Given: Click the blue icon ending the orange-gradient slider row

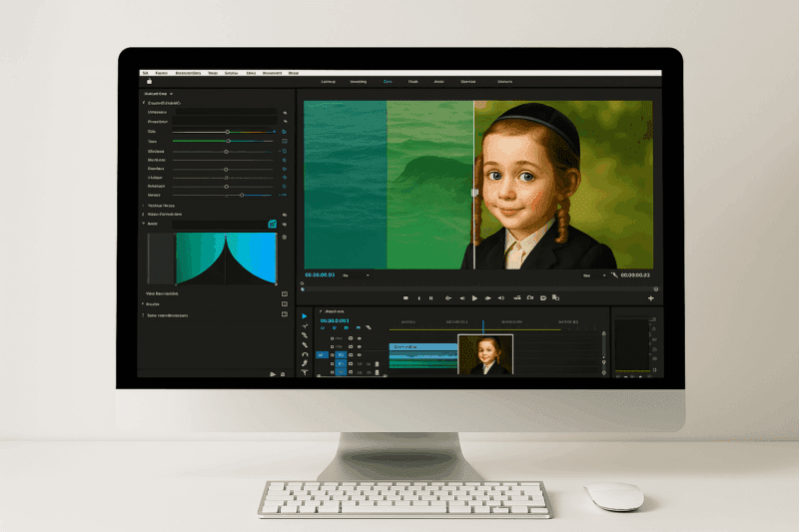Looking at the screenshot, I should (284, 132).
